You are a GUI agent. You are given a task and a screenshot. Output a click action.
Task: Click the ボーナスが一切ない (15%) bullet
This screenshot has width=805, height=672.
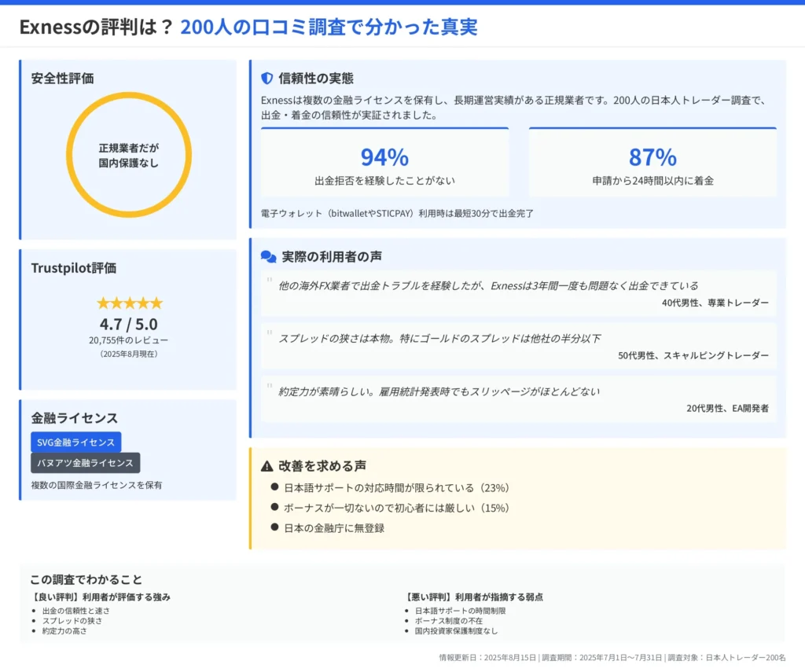396,508
